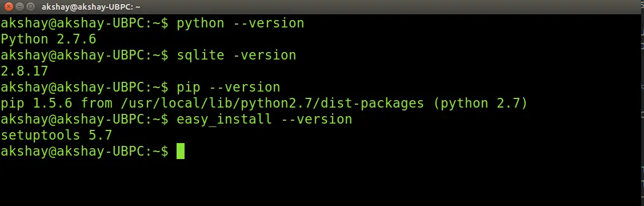Click the python --version command text
644x206 pixels.
[x=240, y=23]
